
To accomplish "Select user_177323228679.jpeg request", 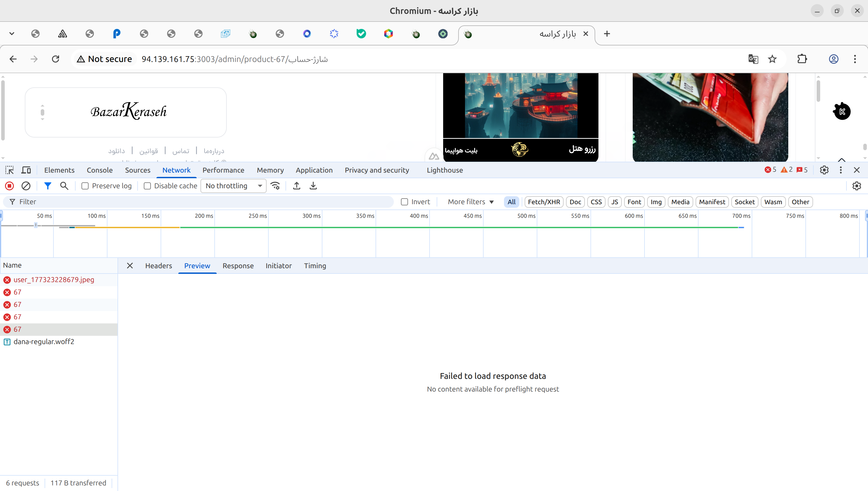I will 59,279.
